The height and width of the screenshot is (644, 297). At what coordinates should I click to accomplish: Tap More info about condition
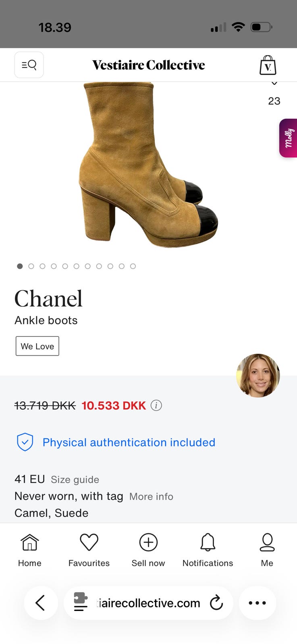pyautogui.click(x=151, y=496)
